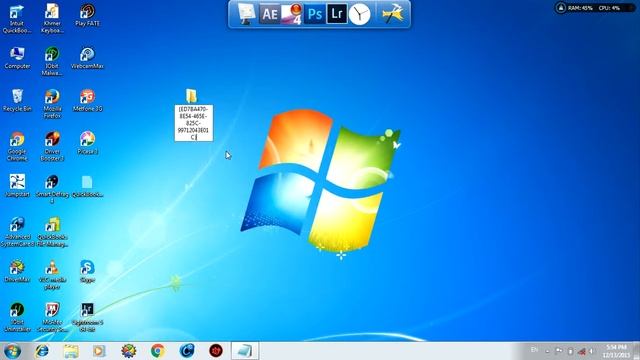
Task: Click the battery tray icon
Action: click(x=571, y=351)
